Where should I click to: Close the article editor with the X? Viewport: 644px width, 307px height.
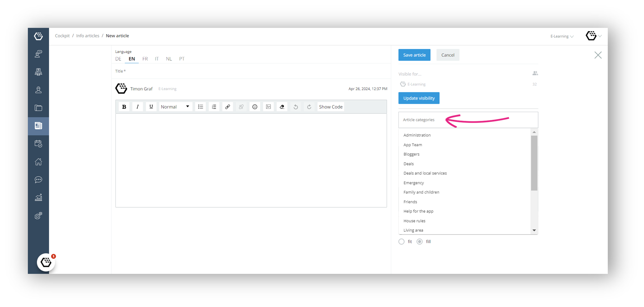coord(598,55)
